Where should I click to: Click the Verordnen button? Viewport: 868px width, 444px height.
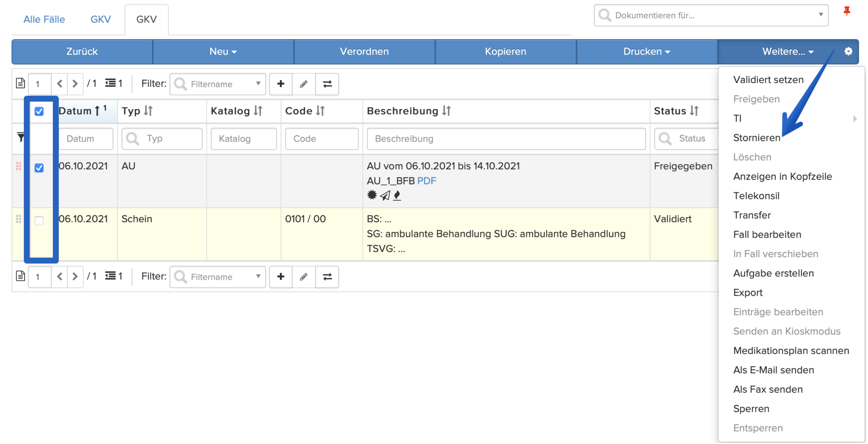click(364, 52)
